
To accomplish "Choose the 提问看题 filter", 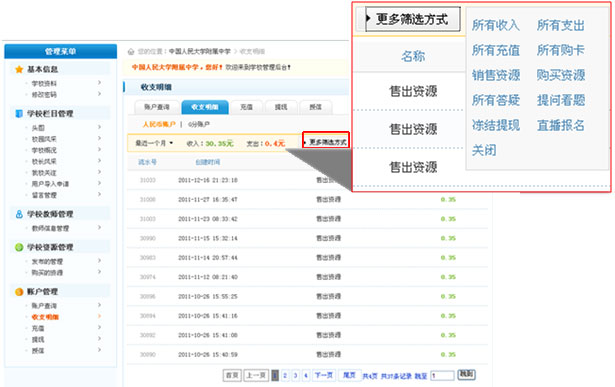I will (561, 100).
